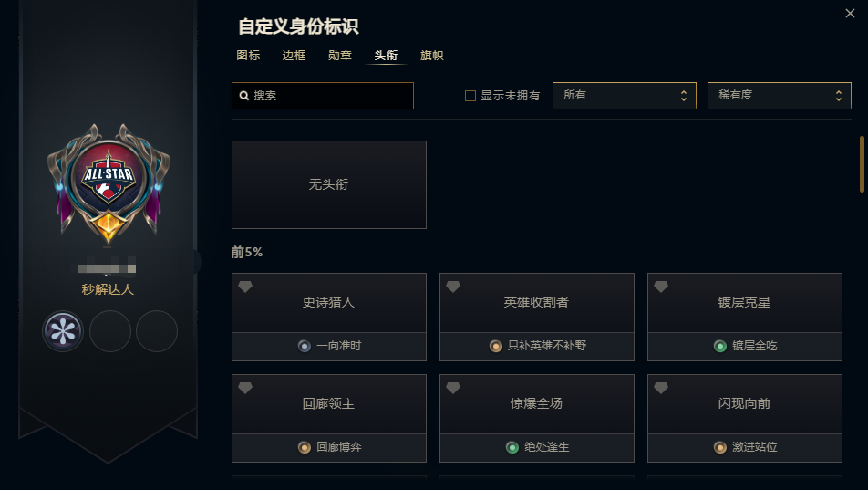
Task: Go to the 勋章 tab
Action: pyautogui.click(x=340, y=56)
